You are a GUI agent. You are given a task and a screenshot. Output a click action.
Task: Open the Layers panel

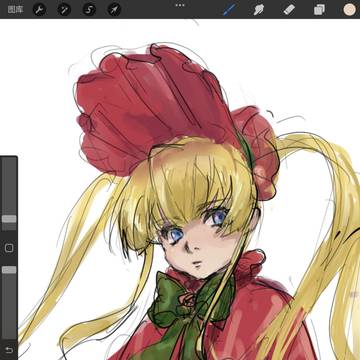click(319, 10)
